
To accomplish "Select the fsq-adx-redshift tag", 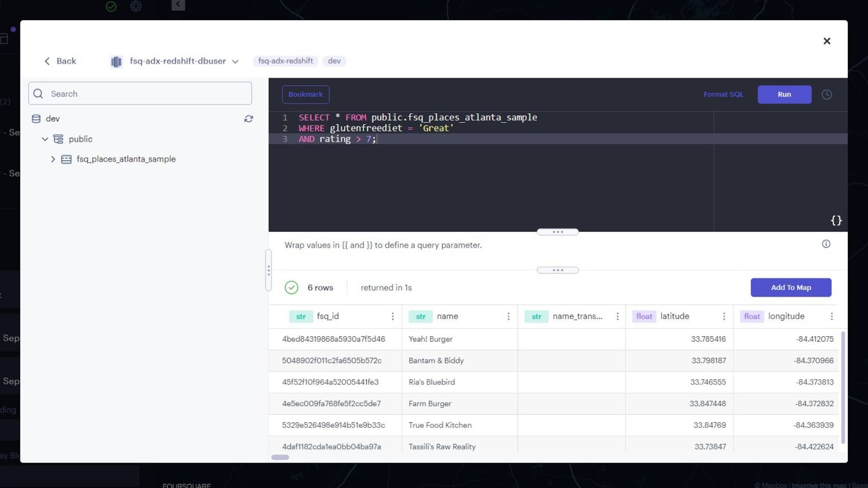I will click(x=285, y=61).
